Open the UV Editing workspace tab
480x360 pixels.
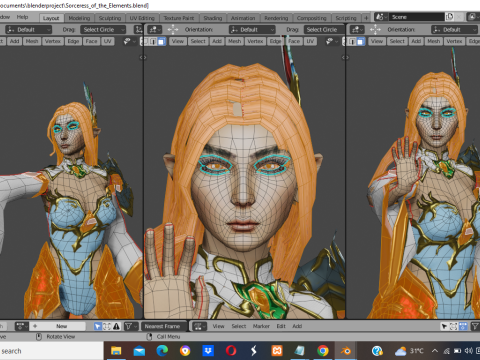[x=142, y=18]
